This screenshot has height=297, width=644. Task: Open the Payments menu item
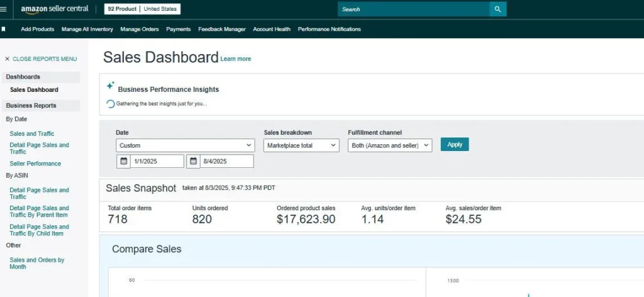(179, 29)
